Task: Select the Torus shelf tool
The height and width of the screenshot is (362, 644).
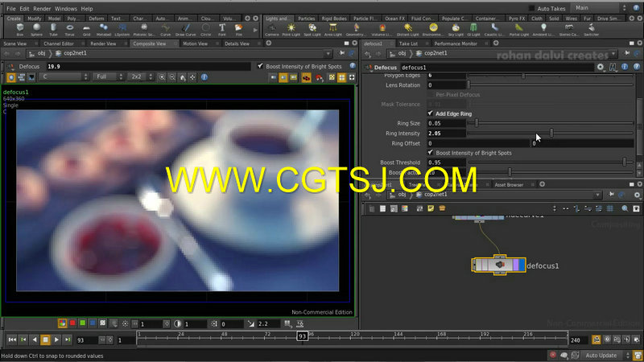Action: [70, 30]
